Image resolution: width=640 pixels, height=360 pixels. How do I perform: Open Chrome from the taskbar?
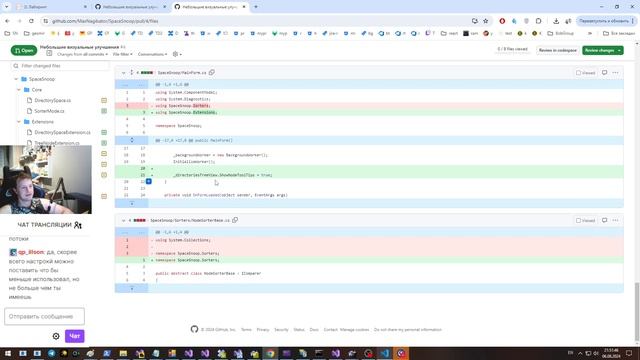coord(270,353)
